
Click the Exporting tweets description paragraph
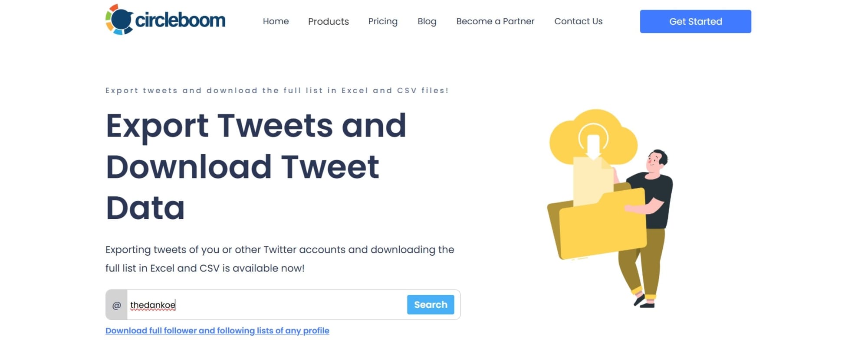279,259
